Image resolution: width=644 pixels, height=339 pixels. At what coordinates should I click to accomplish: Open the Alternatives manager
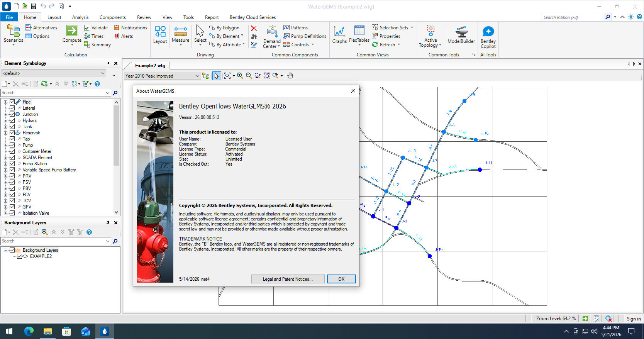[x=41, y=28]
